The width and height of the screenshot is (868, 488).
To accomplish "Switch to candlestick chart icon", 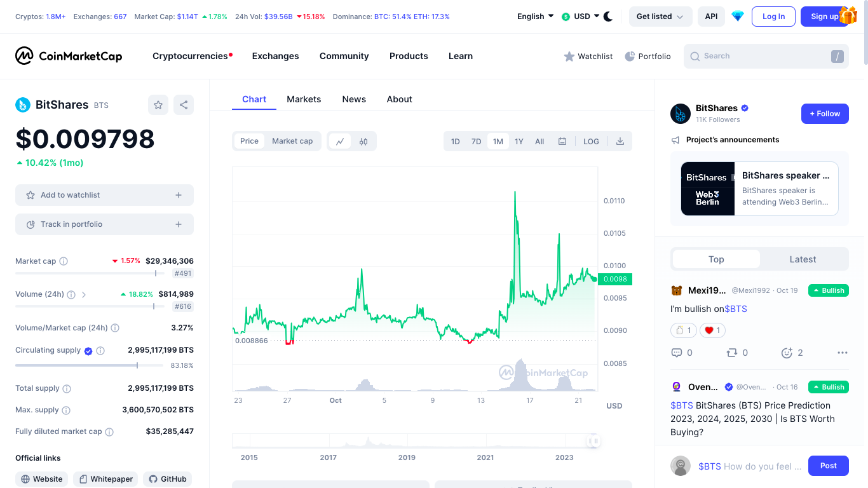I will (x=363, y=141).
